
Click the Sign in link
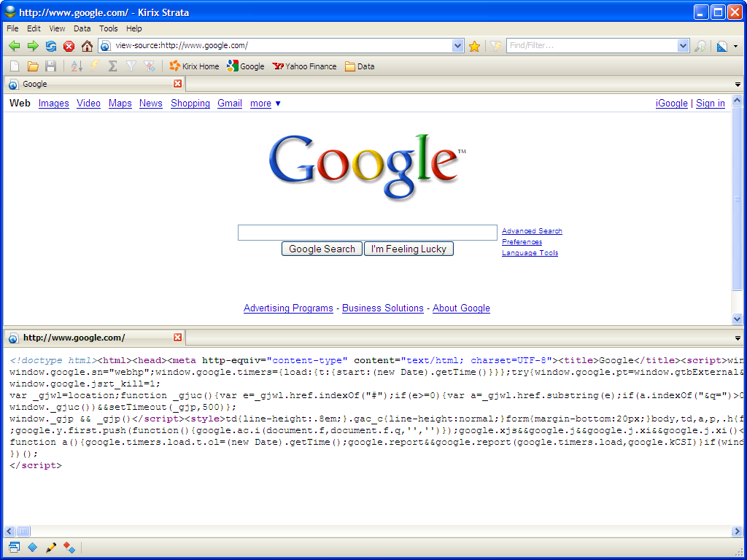711,104
